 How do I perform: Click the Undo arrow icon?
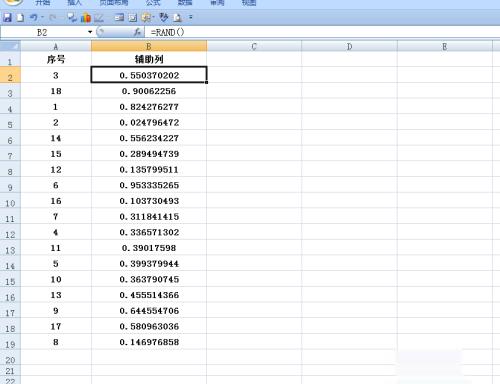(33, 17)
